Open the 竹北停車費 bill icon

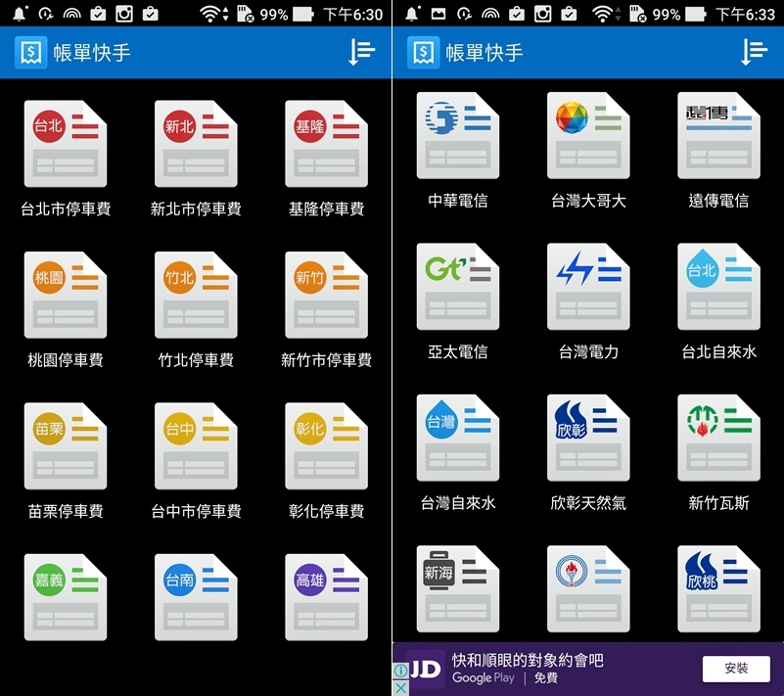click(196, 295)
